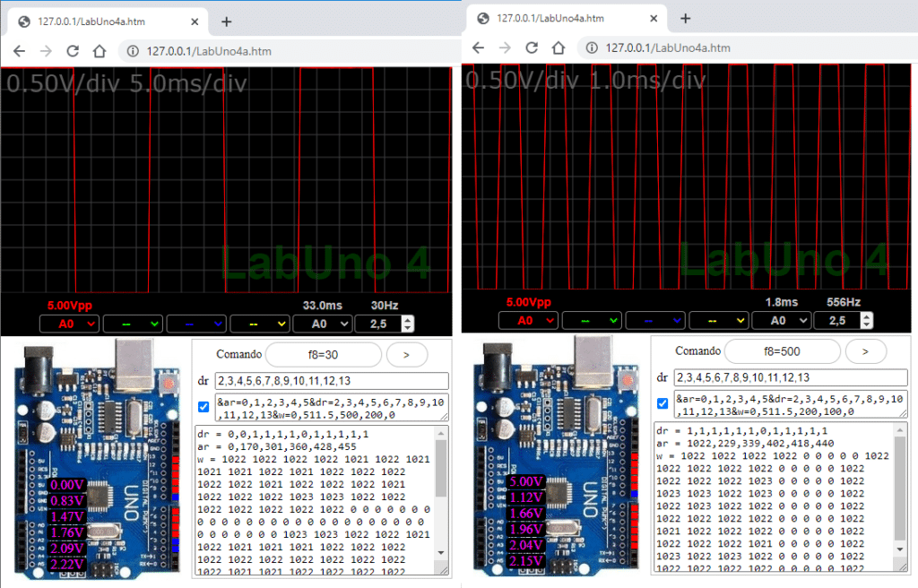Open the yellow channel dropdown on the left scope
The width and height of the screenshot is (918, 588).
coord(259,324)
